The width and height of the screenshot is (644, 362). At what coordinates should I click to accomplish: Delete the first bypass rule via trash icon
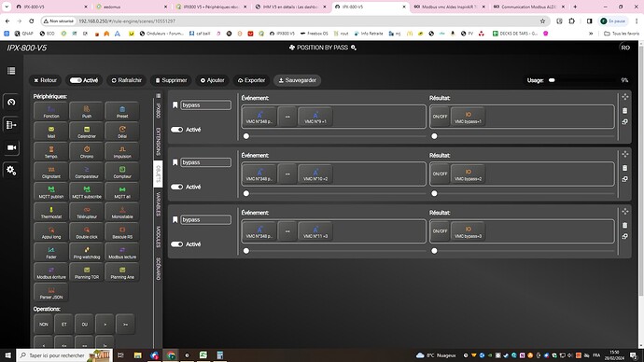coord(624,111)
